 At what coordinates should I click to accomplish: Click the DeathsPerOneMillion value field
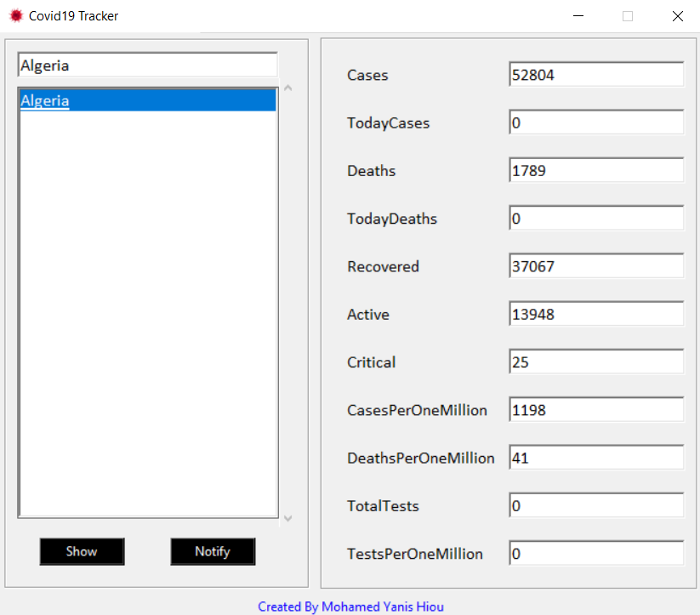596,458
